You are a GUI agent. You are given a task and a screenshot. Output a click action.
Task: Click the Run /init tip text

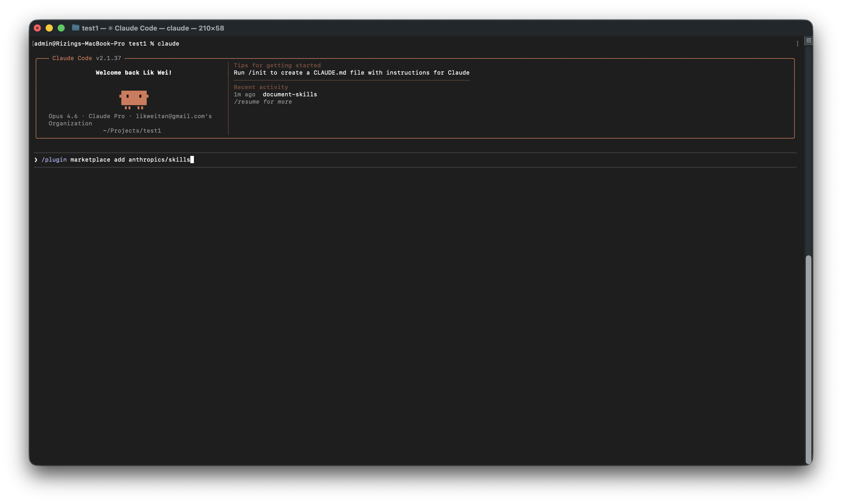pyautogui.click(x=351, y=73)
